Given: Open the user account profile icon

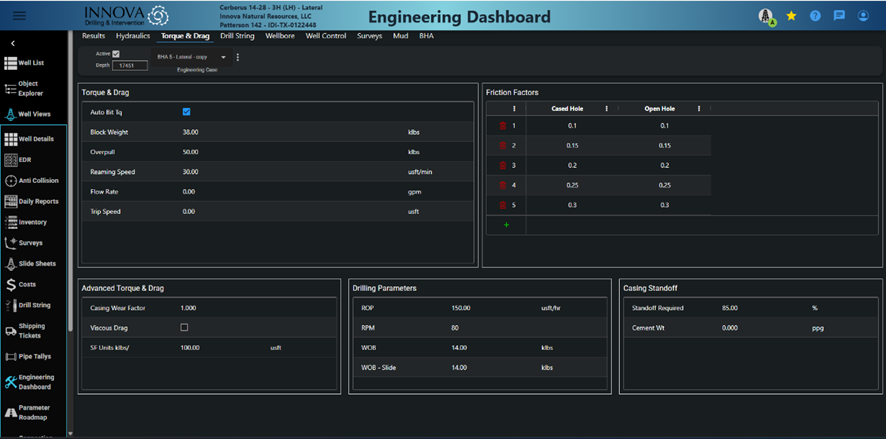Looking at the screenshot, I should tap(863, 16).
